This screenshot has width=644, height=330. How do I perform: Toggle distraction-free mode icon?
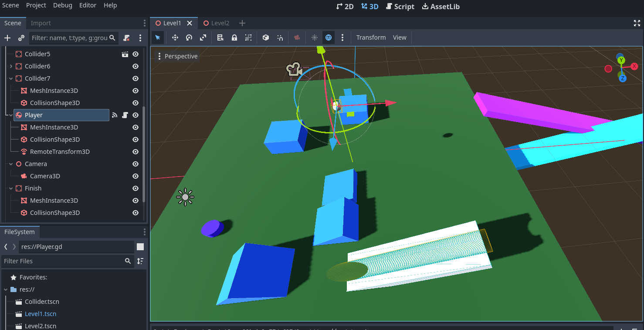[x=637, y=23]
